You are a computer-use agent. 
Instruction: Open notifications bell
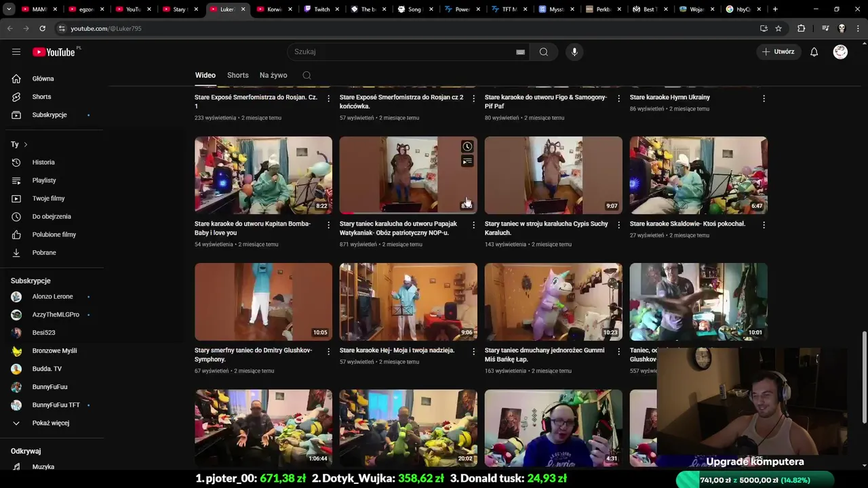click(x=814, y=52)
